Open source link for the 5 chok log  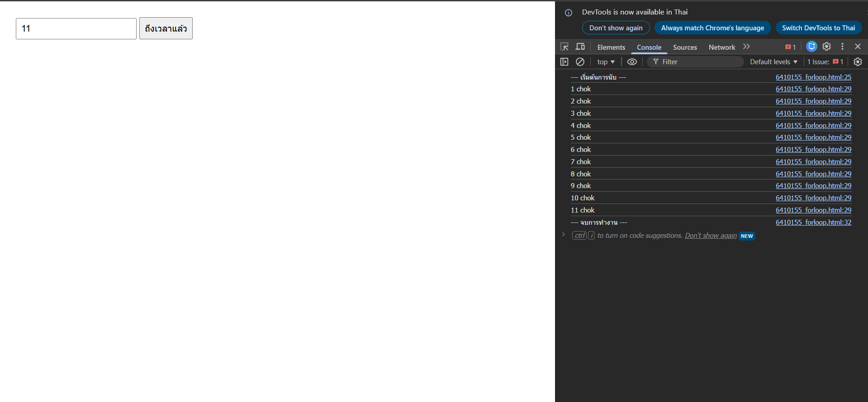click(813, 137)
